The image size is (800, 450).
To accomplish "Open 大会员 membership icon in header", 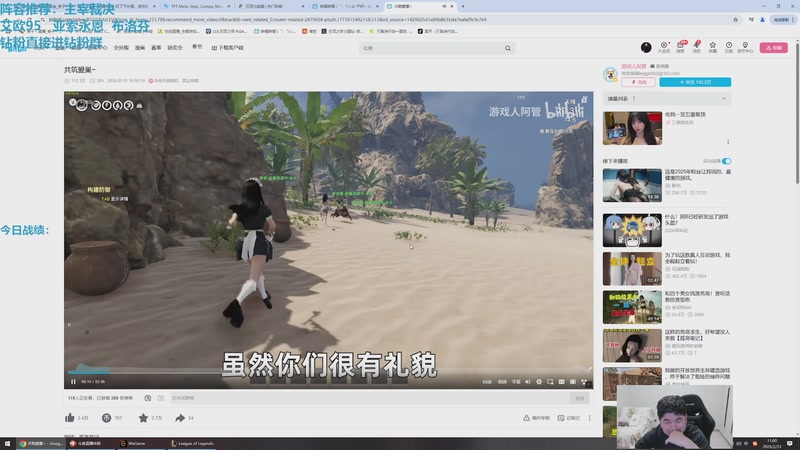I will click(x=664, y=47).
